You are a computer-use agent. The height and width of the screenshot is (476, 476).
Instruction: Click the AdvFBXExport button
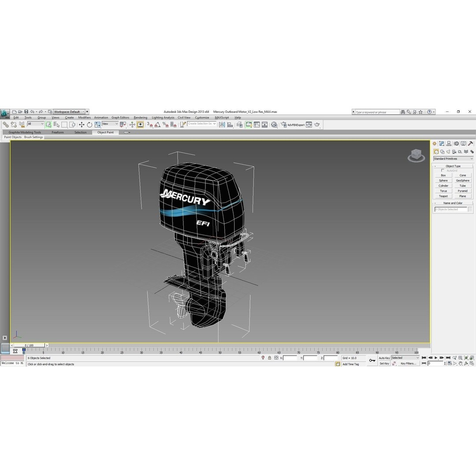coord(296,125)
